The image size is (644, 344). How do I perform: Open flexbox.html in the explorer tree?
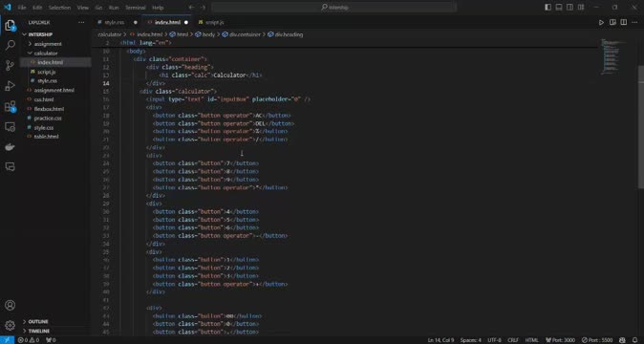49,109
